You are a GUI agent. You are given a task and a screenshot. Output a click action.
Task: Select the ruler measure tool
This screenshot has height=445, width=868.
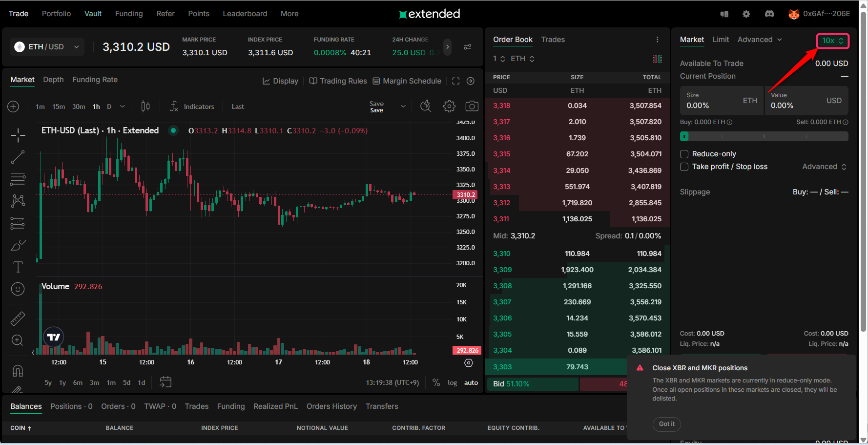[x=18, y=318]
